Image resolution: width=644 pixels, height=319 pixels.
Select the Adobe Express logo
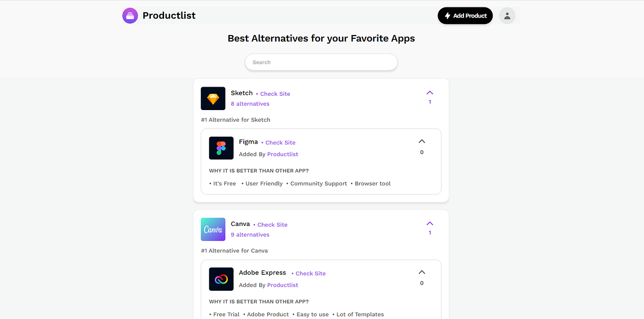click(221, 279)
